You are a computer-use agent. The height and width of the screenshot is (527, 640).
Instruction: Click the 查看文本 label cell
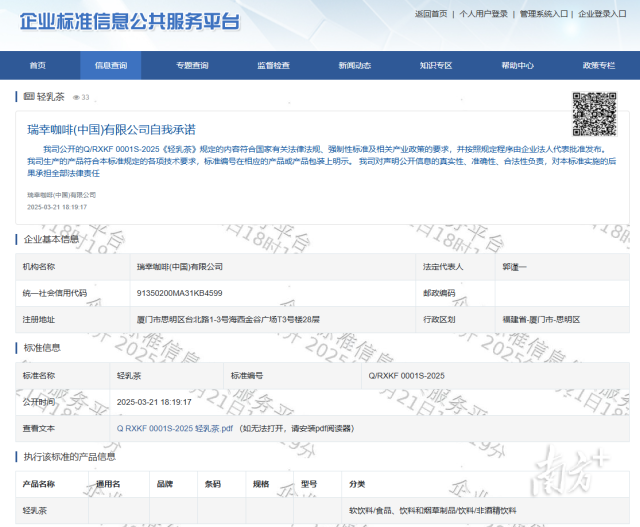coord(62,429)
